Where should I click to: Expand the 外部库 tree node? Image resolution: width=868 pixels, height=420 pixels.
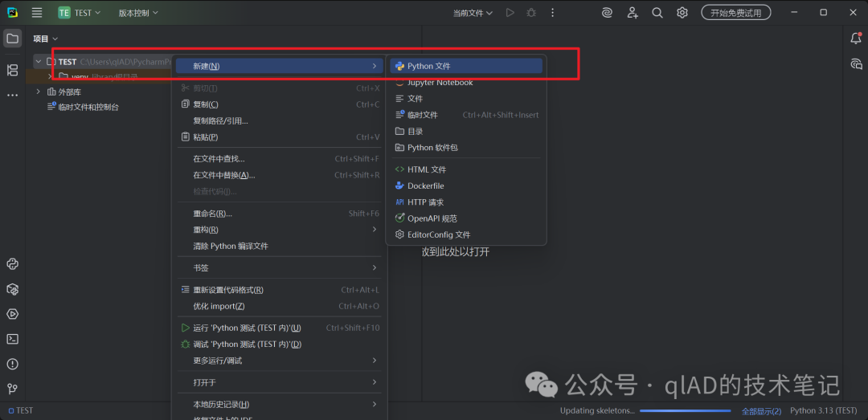[39, 92]
